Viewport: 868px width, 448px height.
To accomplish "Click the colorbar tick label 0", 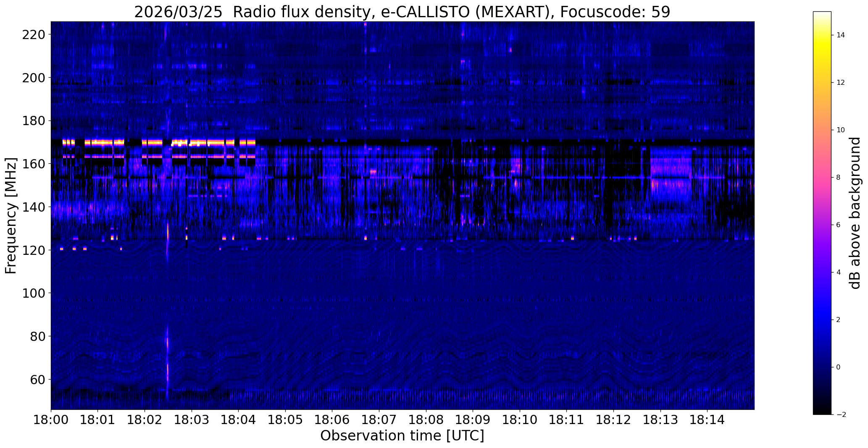I will (x=839, y=367).
